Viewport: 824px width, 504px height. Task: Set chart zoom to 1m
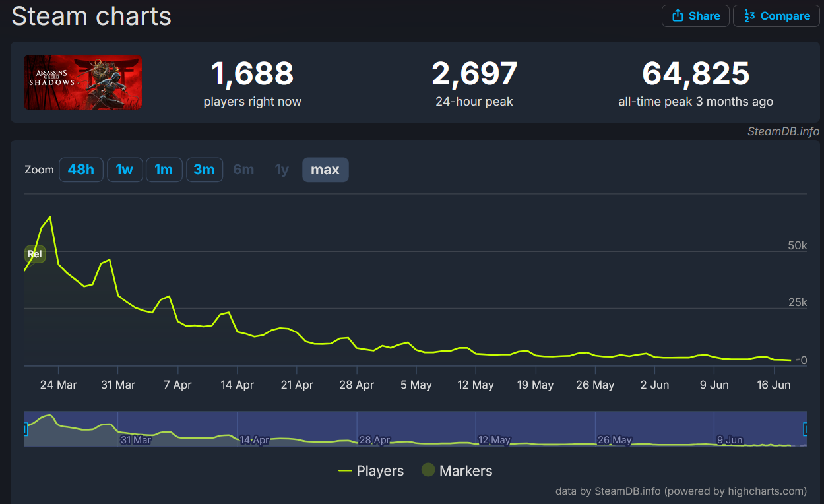164,170
